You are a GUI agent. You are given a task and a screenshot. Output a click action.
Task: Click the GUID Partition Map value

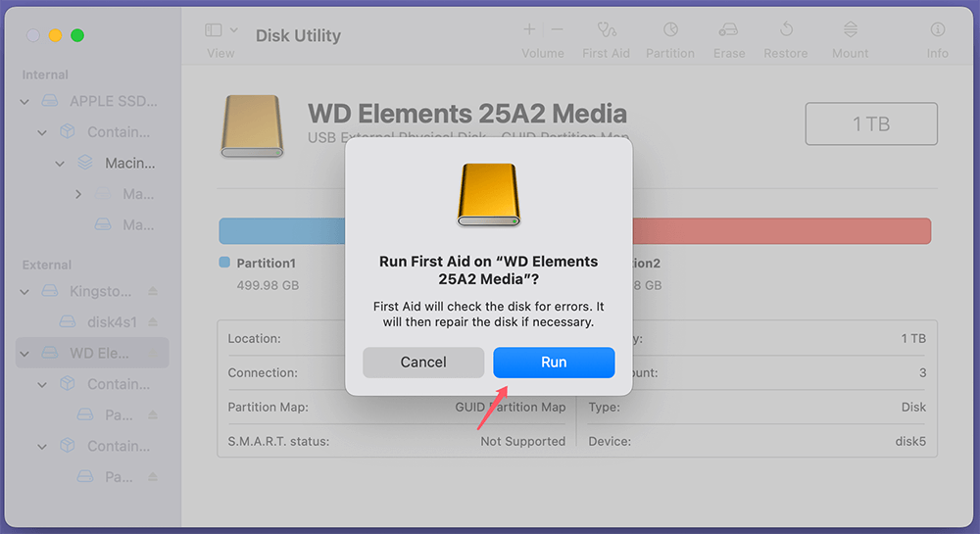510,408
